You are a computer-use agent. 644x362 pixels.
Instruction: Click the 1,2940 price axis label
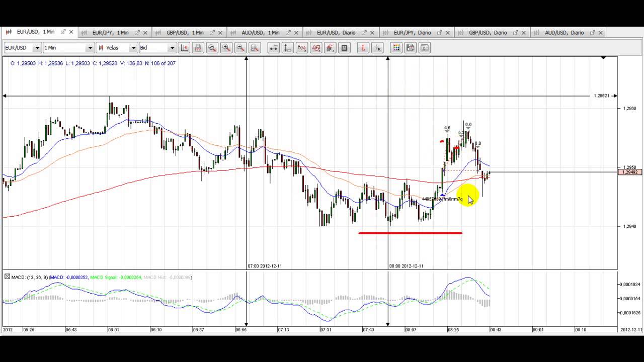pyautogui.click(x=629, y=226)
